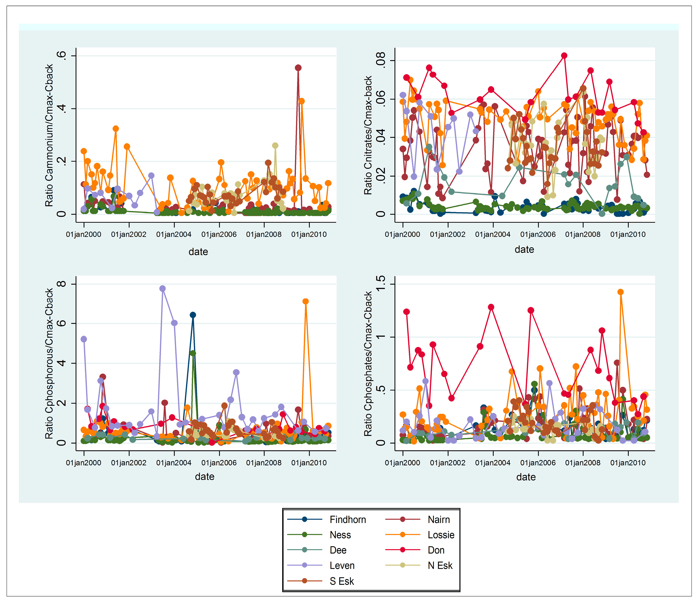The image size is (700, 603).
Task: Click the S Esk legend marker
Action: 304,581
